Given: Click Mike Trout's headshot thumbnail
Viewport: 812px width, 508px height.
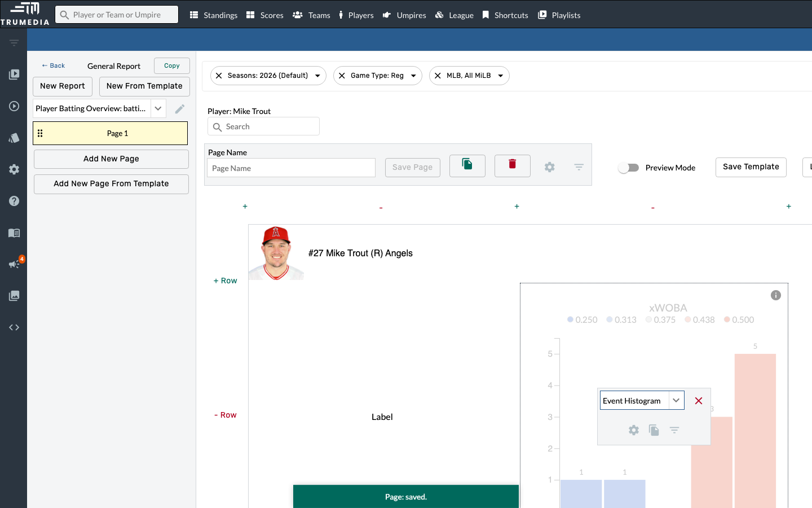Looking at the screenshot, I should 276,253.
